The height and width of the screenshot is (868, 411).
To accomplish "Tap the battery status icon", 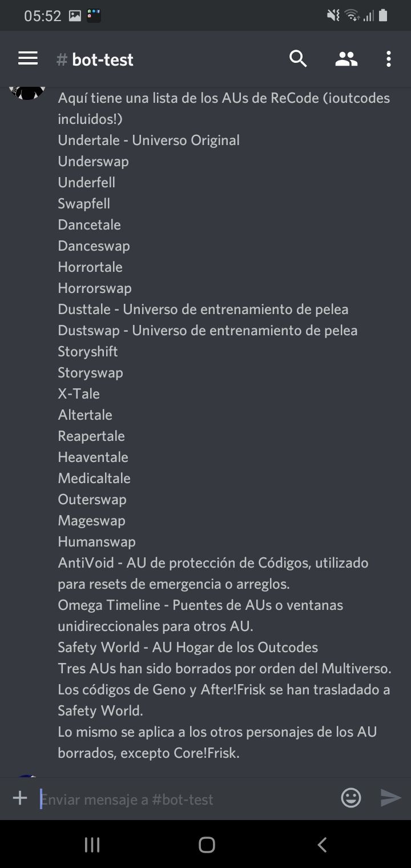I will click(383, 16).
